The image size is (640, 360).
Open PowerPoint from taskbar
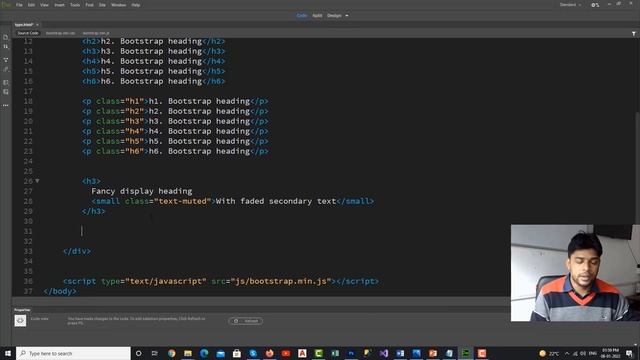pos(433,353)
